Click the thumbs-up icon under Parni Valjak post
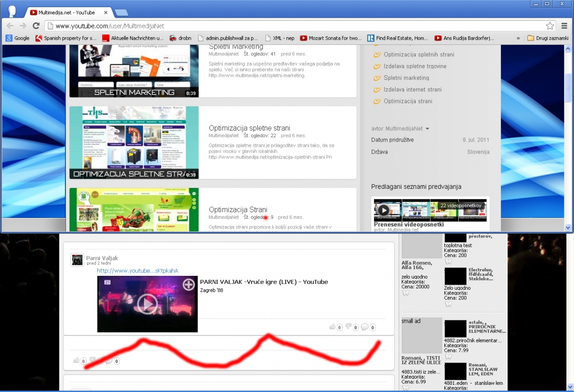The width and height of the screenshot is (574, 392). (332, 327)
